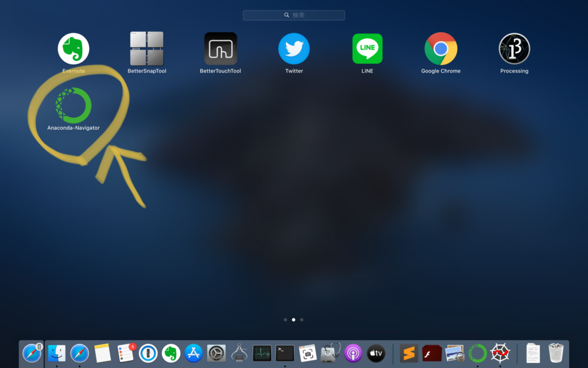Screen dimensions: 588x368
Task: Launch Sublime Text from the Dock
Action: coord(409,352)
